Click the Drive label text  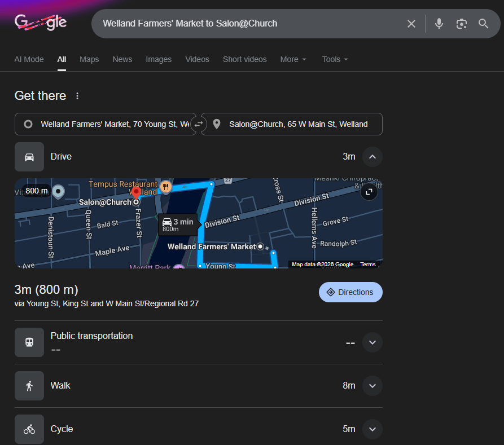[x=61, y=156]
